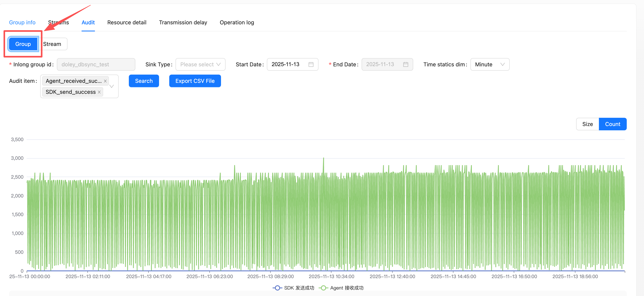Toggle SDK 发送成功 legend marker
The width and height of the screenshot is (644, 296).
pyautogui.click(x=277, y=288)
